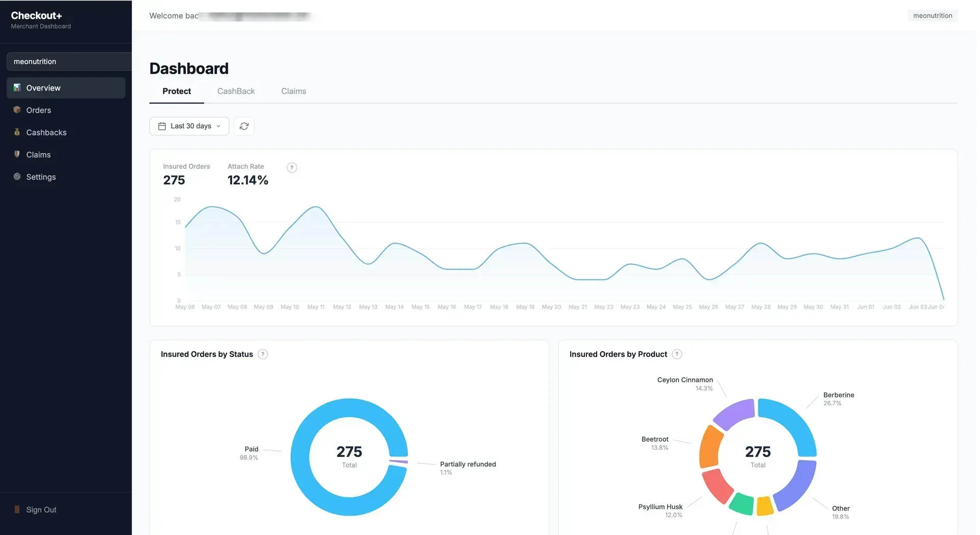Click the Settings gear icon in sidebar
980x535 pixels.
coord(17,177)
